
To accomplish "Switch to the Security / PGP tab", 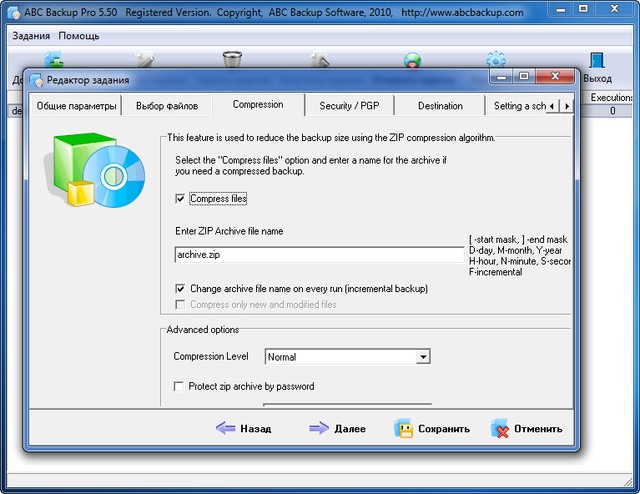I will click(349, 105).
